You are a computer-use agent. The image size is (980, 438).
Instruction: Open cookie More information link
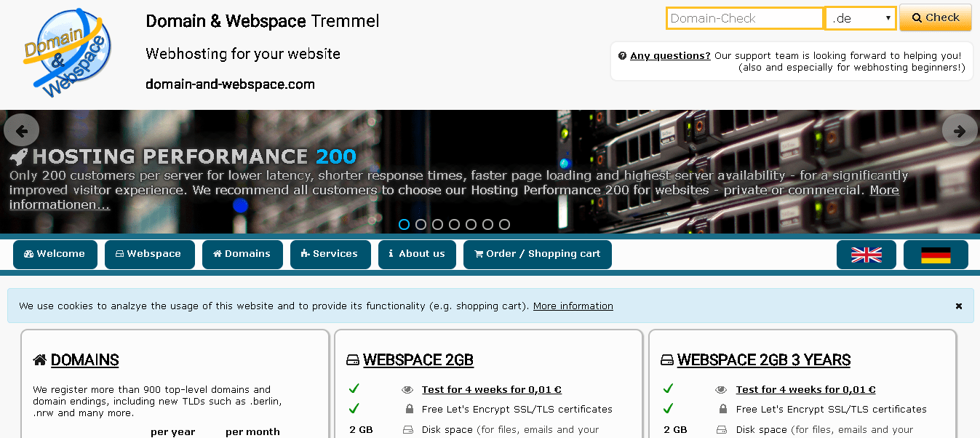(573, 306)
